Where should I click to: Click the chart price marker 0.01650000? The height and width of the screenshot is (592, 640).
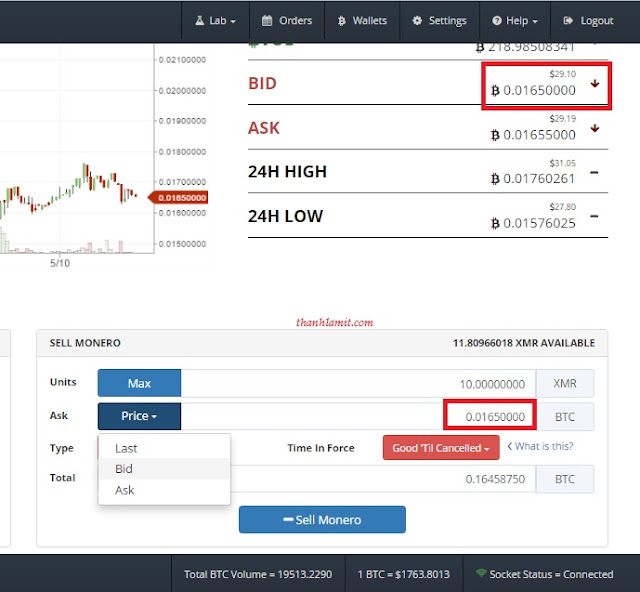pyautogui.click(x=178, y=198)
